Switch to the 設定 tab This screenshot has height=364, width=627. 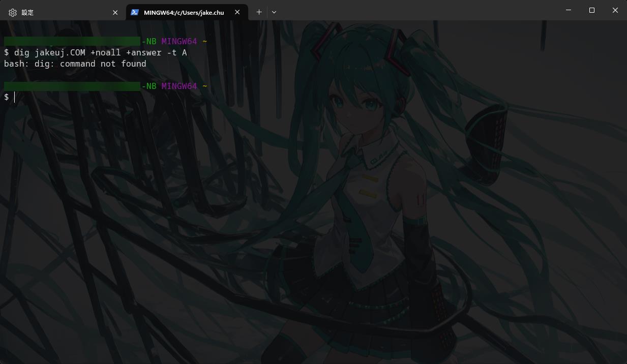(x=64, y=12)
